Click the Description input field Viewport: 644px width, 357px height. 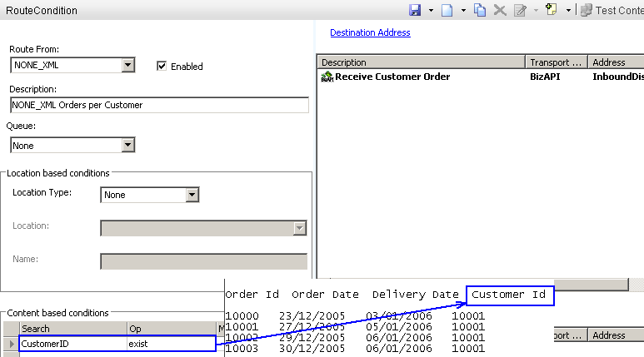(159, 105)
